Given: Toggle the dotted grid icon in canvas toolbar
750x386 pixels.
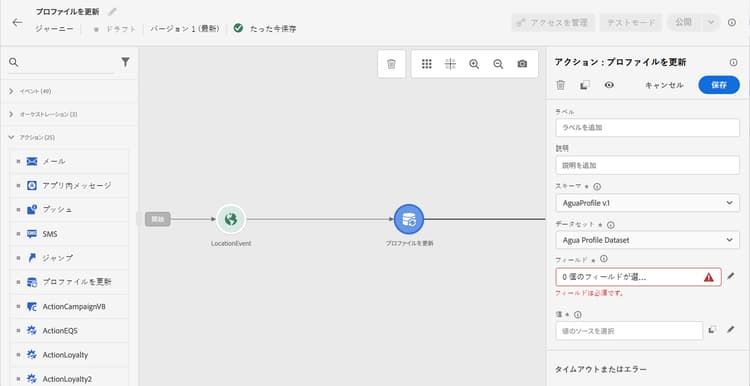Looking at the screenshot, I should tap(427, 64).
